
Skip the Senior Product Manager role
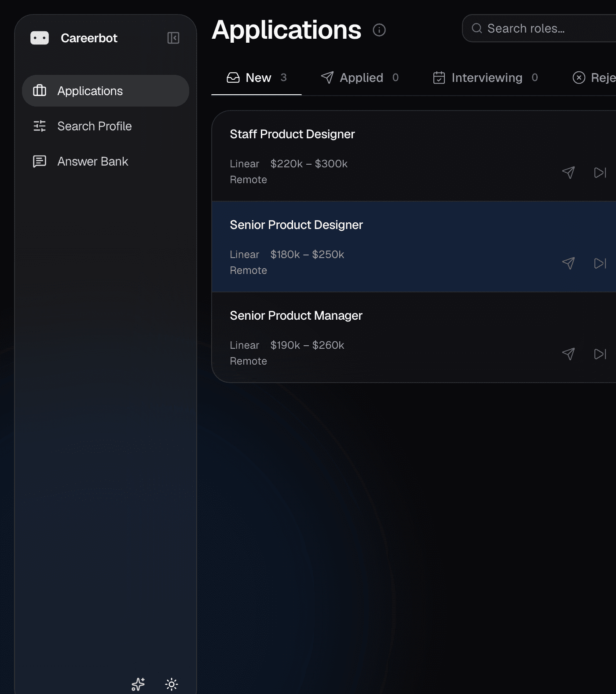pyautogui.click(x=600, y=354)
